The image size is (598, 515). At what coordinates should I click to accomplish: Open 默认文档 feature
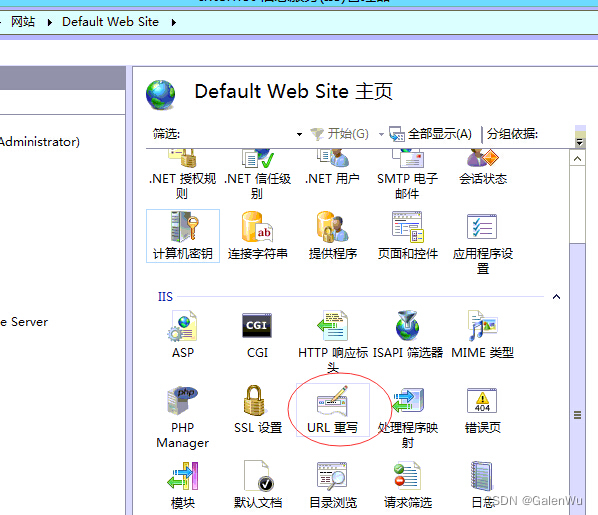[258, 485]
